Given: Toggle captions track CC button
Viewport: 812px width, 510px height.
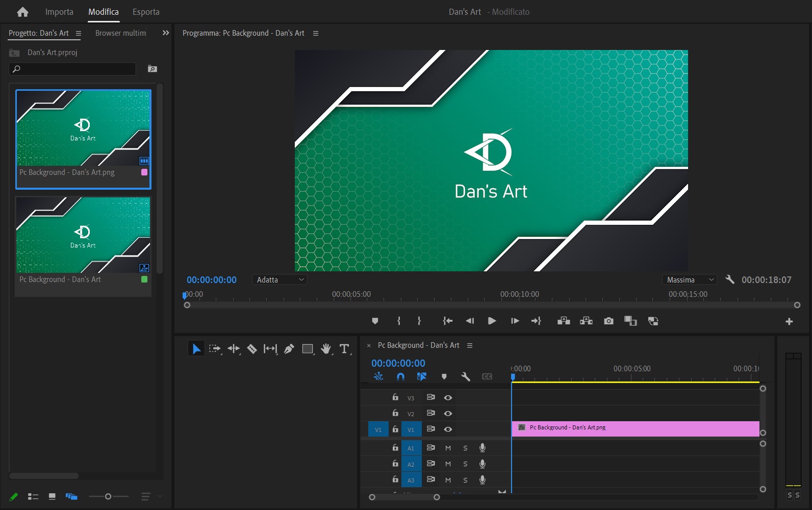Looking at the screenshot, I should [487, 376].
